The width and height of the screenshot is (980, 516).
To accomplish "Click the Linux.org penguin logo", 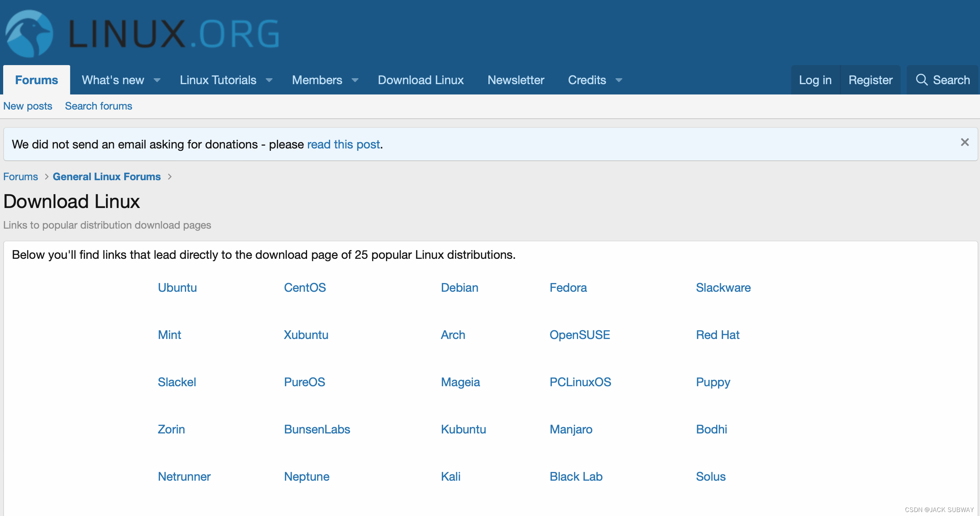I will coord(29,34).
